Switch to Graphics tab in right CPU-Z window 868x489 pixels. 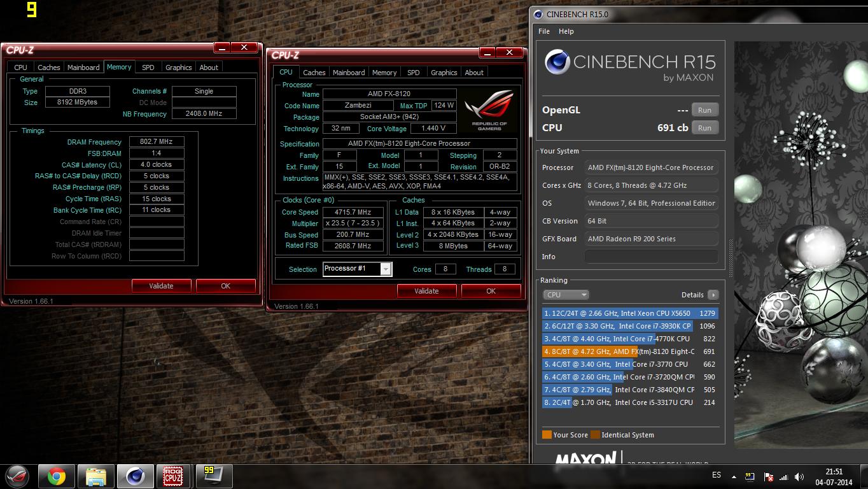[x=444, y=73]
